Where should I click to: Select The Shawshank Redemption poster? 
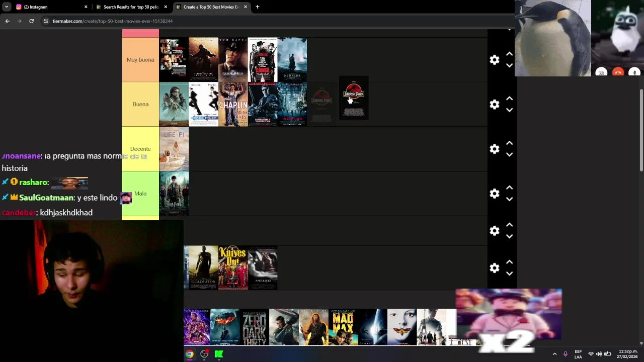coord(203,59)
